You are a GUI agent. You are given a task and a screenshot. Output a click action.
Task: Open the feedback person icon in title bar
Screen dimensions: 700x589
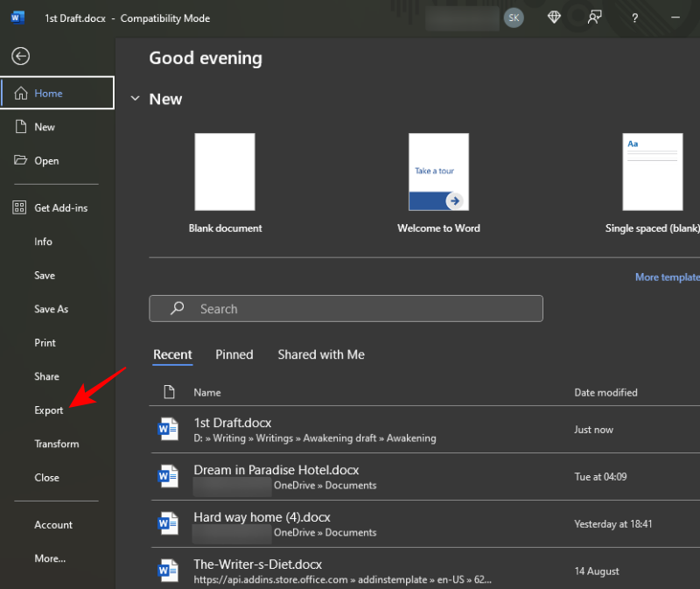594,18
